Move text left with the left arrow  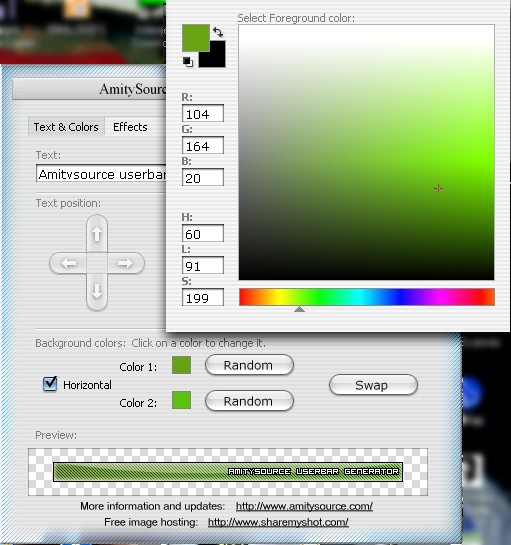pyautogui.click(x=68, y=263)
